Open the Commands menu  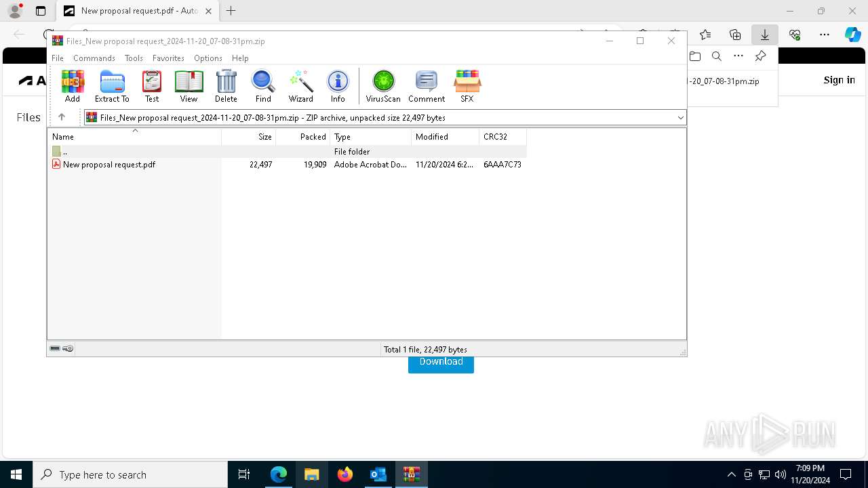[94, 58]
